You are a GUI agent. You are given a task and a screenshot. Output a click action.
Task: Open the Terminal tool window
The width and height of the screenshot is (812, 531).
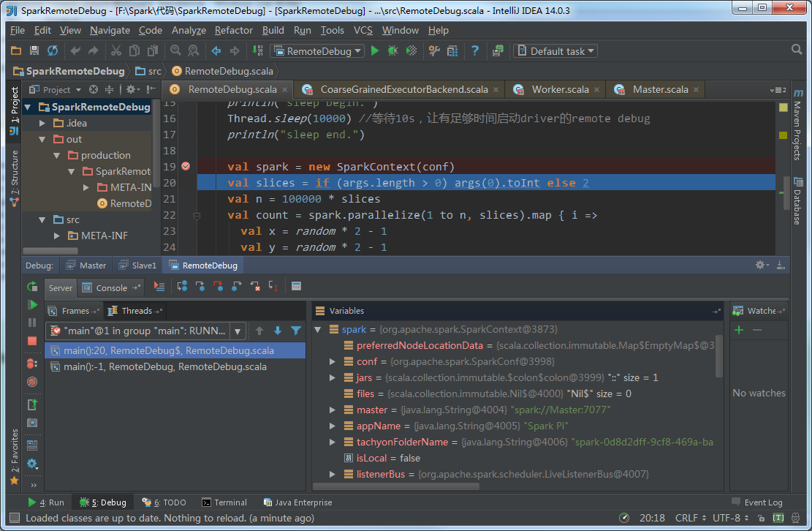(224, 502)
